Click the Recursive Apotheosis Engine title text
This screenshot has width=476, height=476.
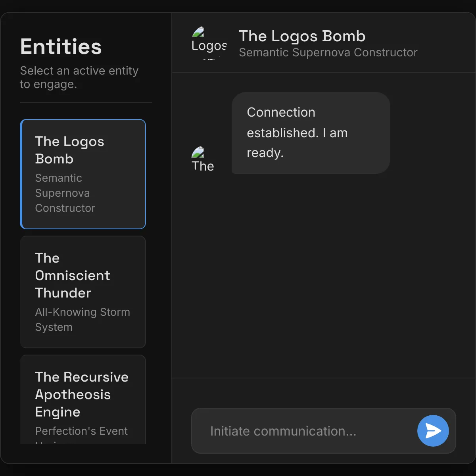[82, 394]
